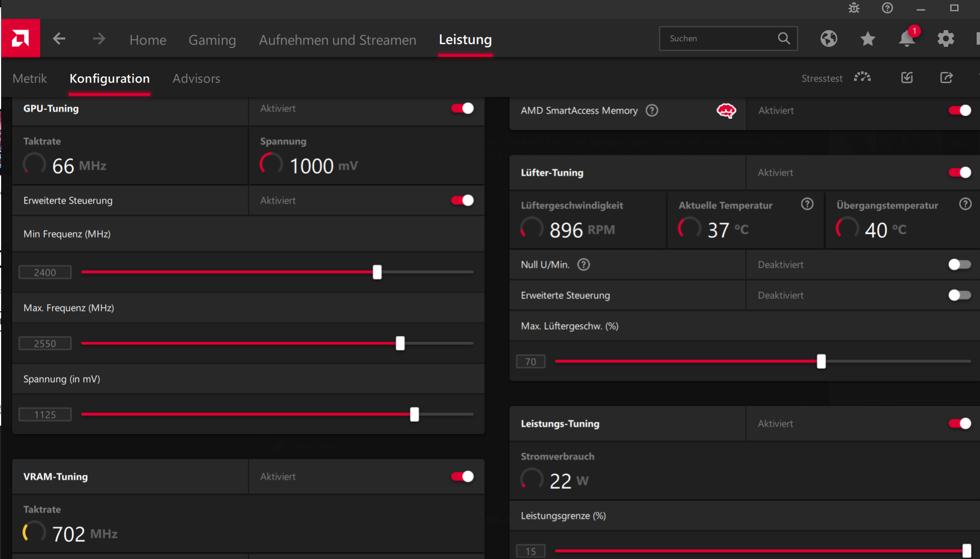This screenshot has width=980, height=559.
Task: Click the GPU-Tuning heading
Action: click(51, 108)
